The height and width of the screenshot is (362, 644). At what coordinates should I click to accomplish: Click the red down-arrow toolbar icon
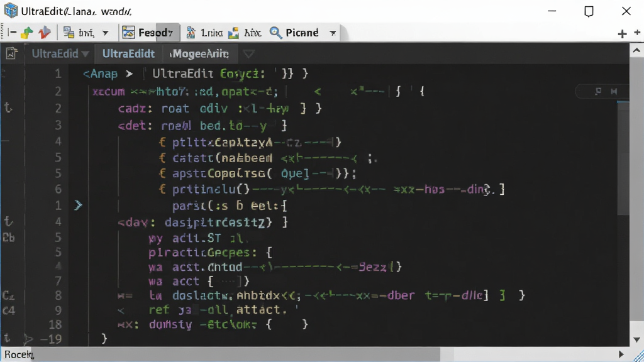coord(45,33)
